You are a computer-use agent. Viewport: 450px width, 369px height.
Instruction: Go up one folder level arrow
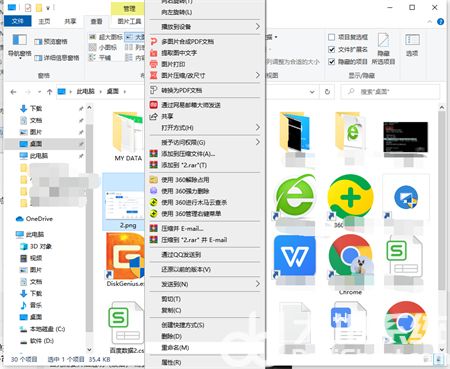point(50,92)
